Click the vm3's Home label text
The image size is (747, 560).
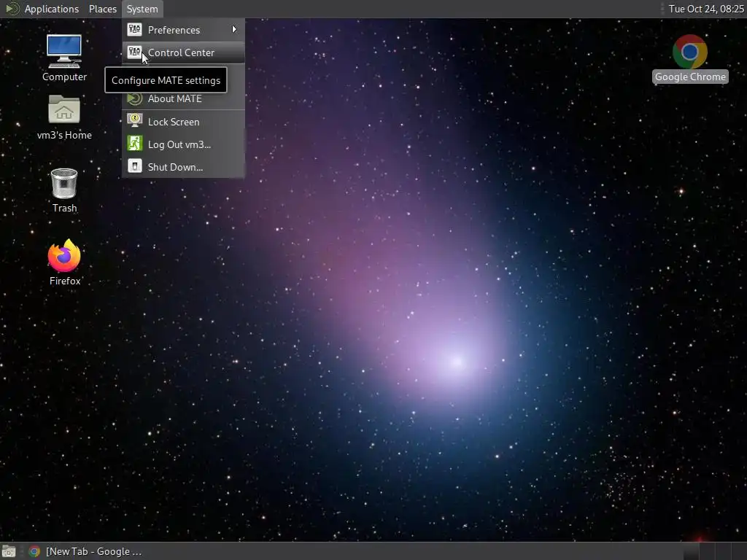(x=64, y=135)
